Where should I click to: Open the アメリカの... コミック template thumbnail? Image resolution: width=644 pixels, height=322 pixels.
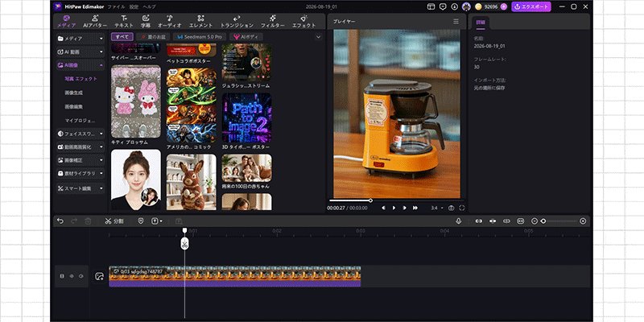pyautogui.click(x=192, y=105)
